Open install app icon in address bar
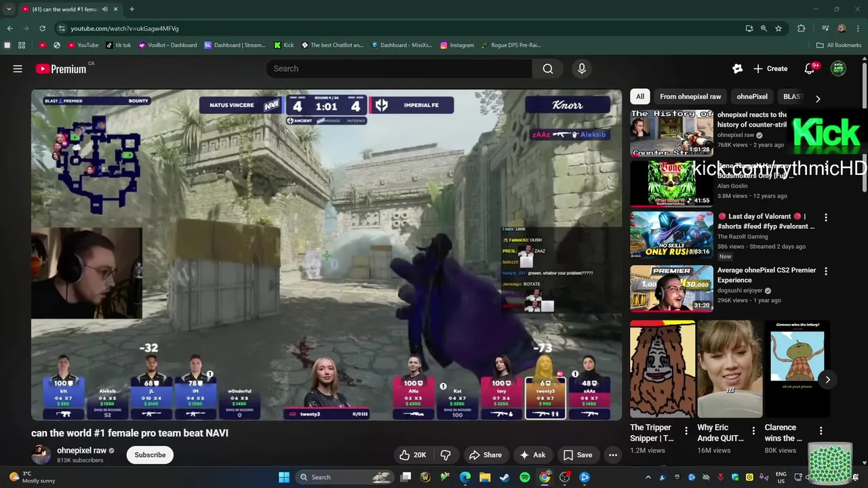This screenshot has height=488, width=868. tap(749, 28)
